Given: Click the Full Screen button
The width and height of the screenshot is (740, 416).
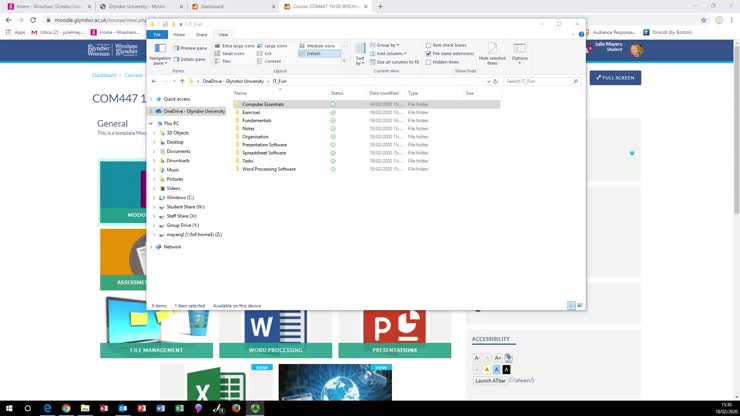Looking at the screenshot, I should point(613,77).
